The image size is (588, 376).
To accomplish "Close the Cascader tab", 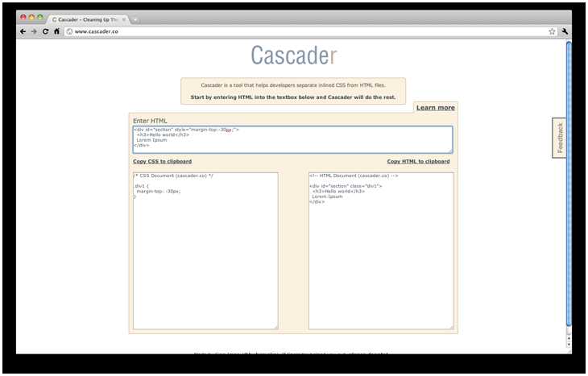I will pyautogui.click(x=124, y=19).
